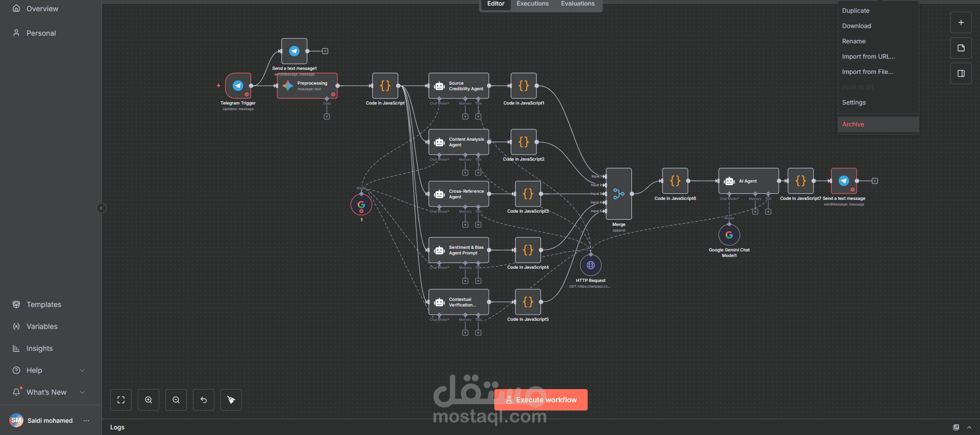Choose Rename from the workflow menu
The height and width of the screenshot is (435, 980).
878,41
